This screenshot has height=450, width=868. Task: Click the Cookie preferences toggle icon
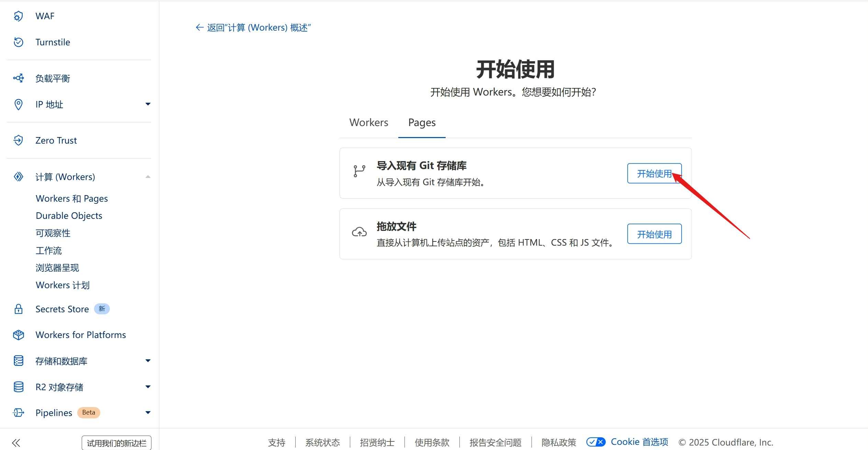click(x=596, y=442)
